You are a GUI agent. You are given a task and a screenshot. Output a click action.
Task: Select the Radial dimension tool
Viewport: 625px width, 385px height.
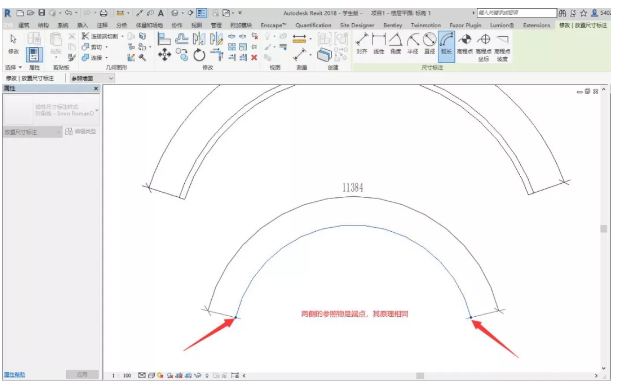(413, 44)
